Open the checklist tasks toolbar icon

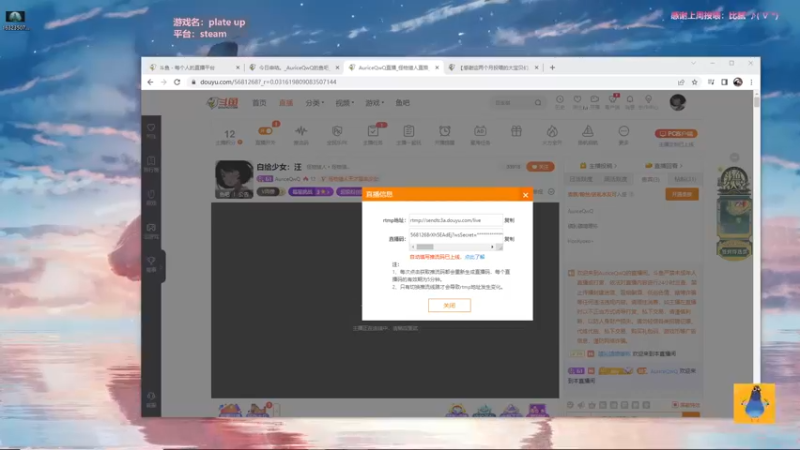click(373, 131)
